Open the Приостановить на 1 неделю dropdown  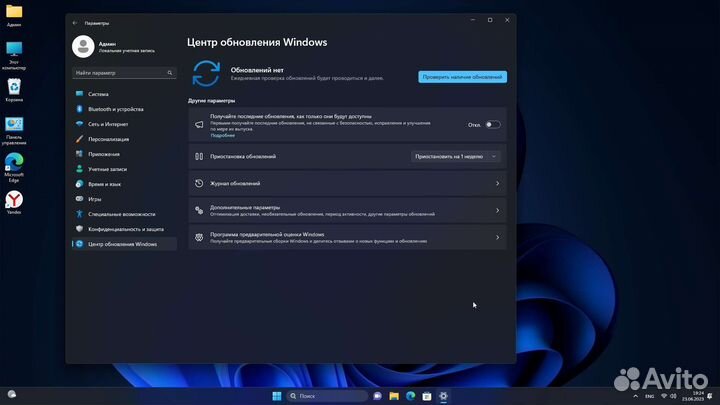click(455, 157)
